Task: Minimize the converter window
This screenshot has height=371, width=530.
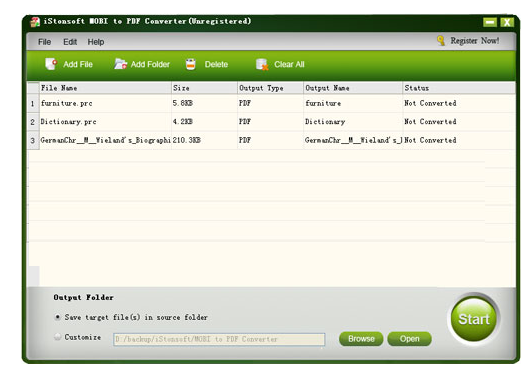Action: pos(490,22)
